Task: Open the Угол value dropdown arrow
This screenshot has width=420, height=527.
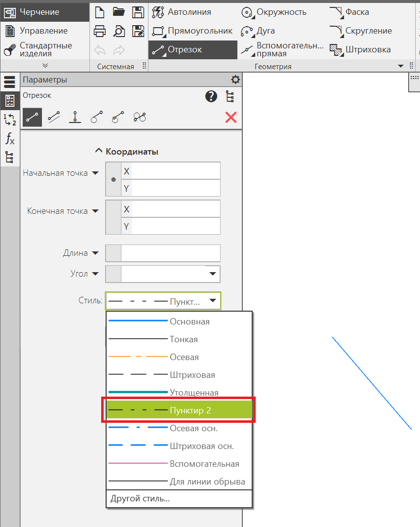Action: pyautogui.click(x=213, y=274)
